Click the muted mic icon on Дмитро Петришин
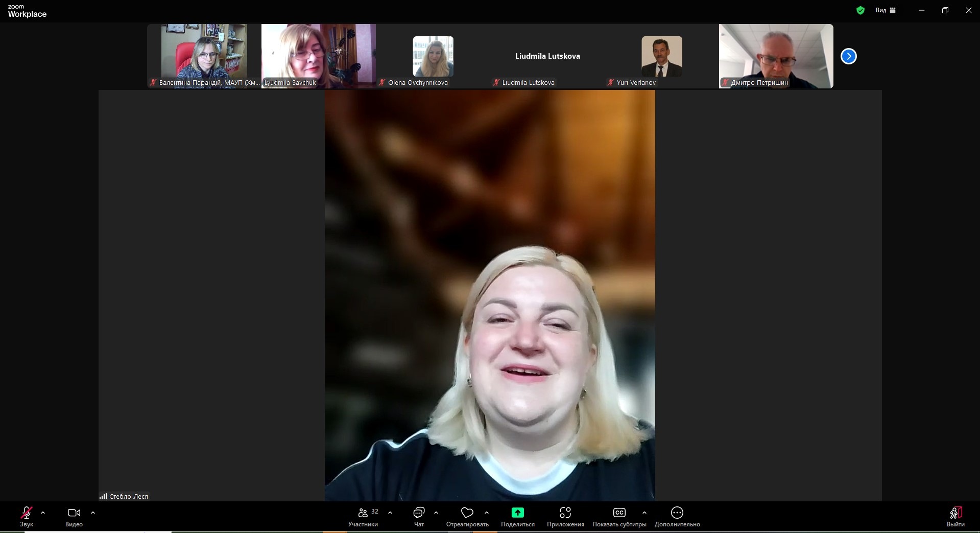Image resolution: width=980 pixels, height=533 pixels. (725, 82)
